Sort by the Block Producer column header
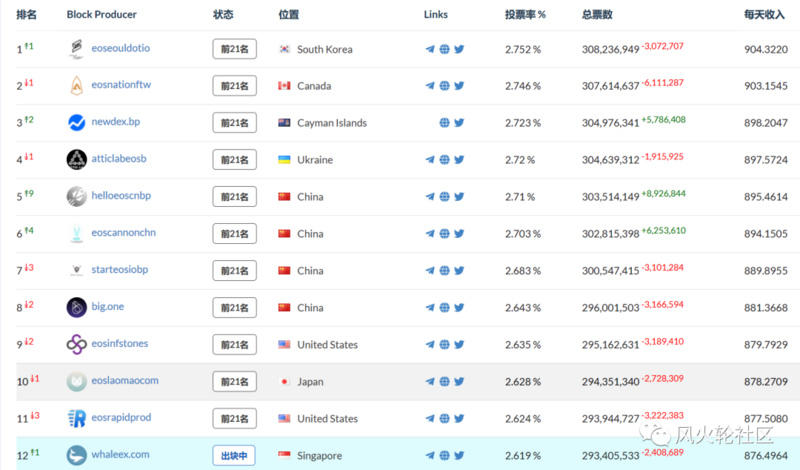The image size is (800, 470). 102,14
